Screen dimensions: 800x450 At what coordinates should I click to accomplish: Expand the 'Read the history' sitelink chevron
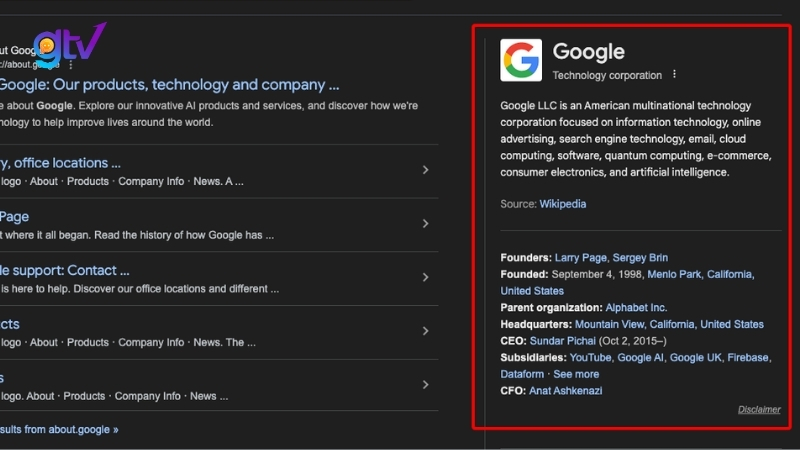pos(426,223)
